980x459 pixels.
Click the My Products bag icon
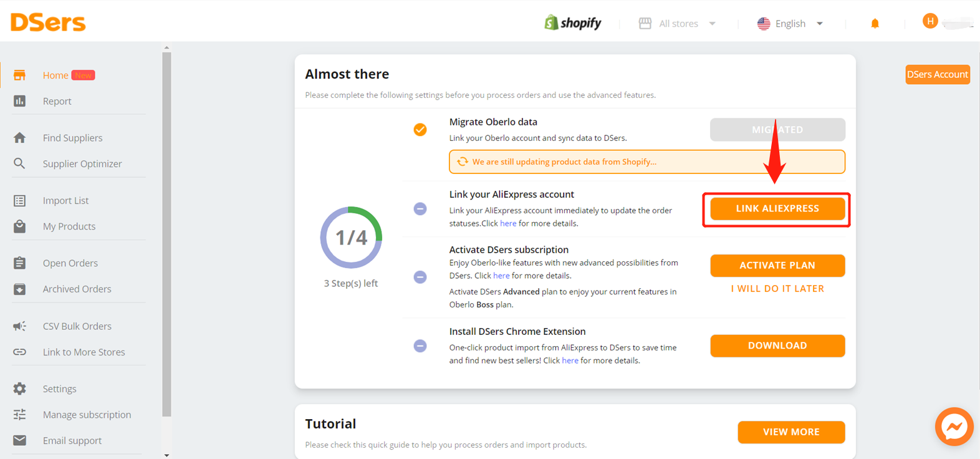click(x=19, y=226)
